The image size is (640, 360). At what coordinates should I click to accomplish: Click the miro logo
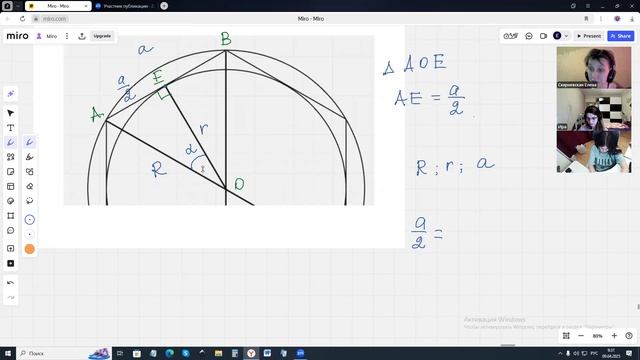18,36
